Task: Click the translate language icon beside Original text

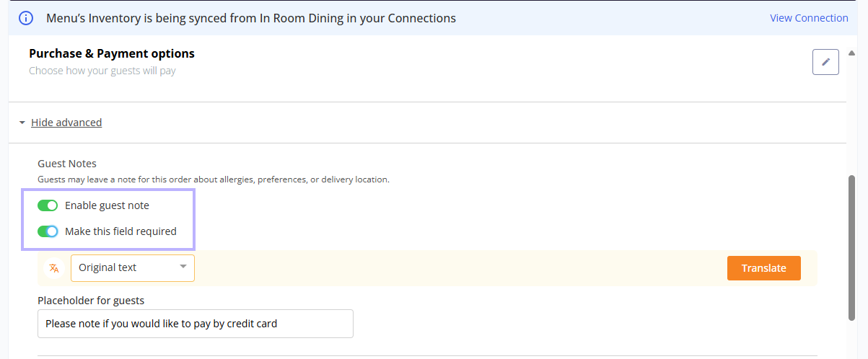Action: click(x=54, y=268)
